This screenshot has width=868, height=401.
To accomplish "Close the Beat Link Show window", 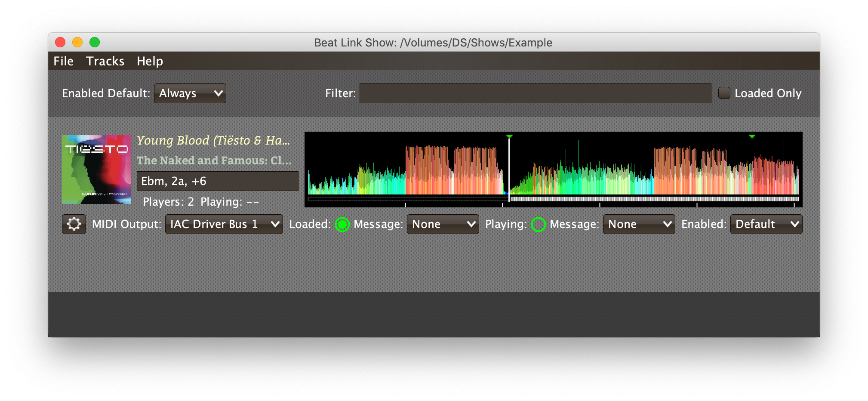I will click(60, 42).
